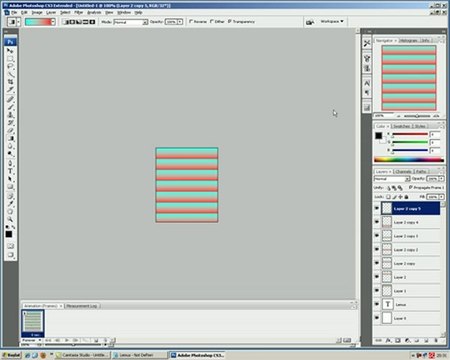Hide Layer 1 visibility eye

point(377,290)
